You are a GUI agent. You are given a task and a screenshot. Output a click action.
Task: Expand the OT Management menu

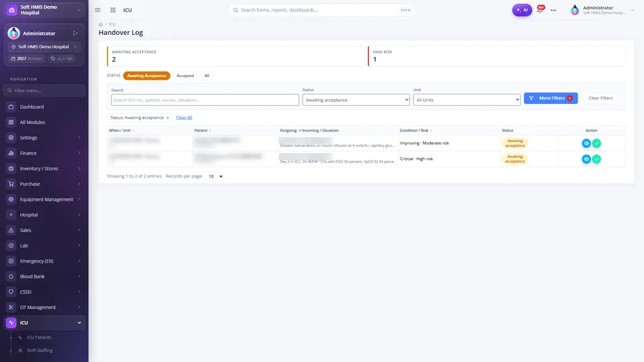point(44,308)
